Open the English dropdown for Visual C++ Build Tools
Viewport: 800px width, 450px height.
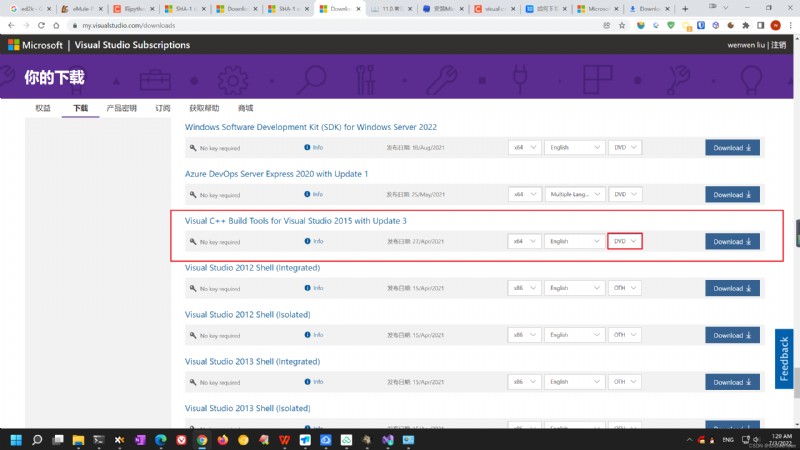coord(574,241)
